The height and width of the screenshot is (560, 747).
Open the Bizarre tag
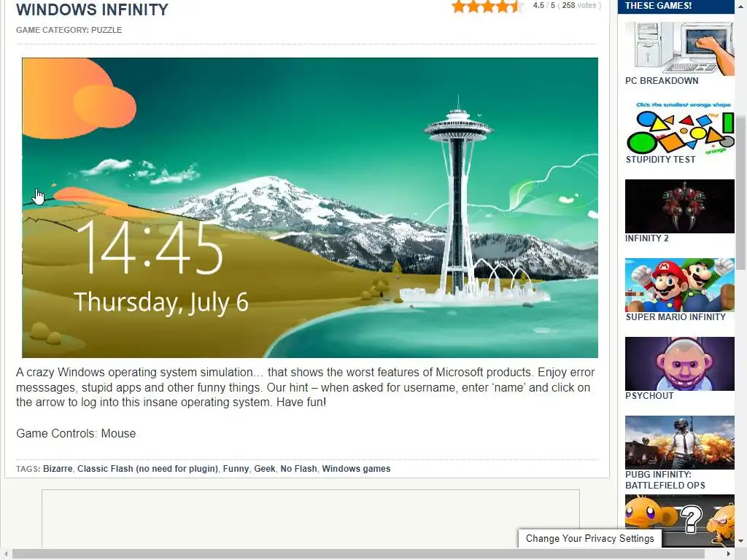pyautogui.click(x=58, y=469)
